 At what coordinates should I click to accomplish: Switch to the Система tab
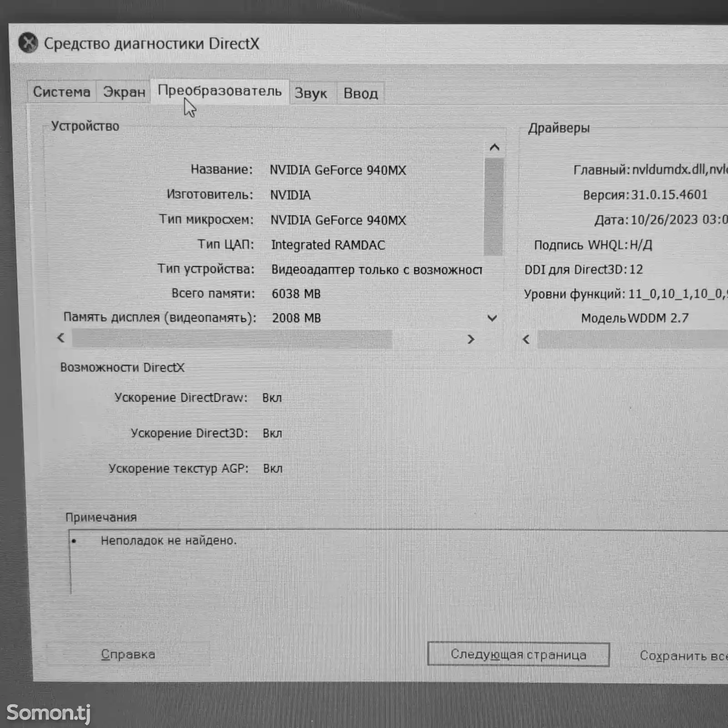(x=61, y=92)
